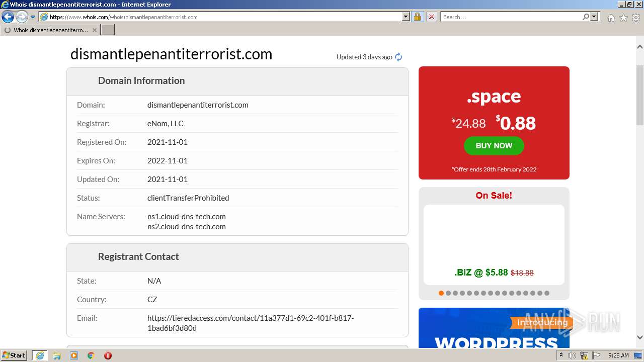Click the .space promo title
This screenshot has width=644, height=362.
[x=494, y=96]
